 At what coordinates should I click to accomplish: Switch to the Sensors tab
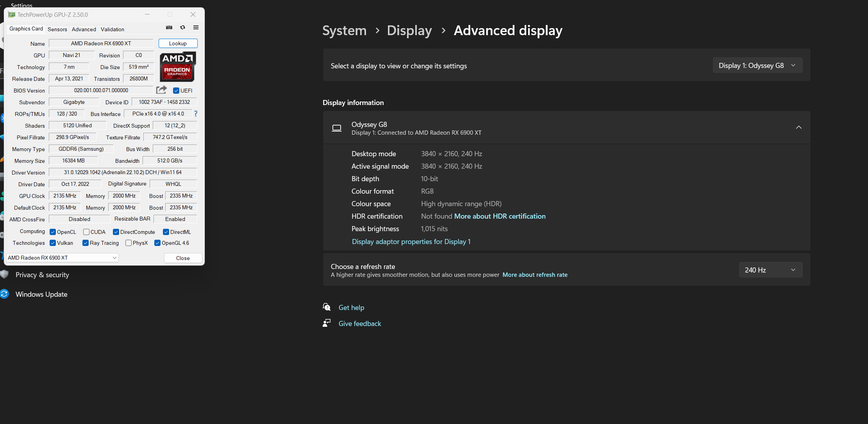point(57,29)
